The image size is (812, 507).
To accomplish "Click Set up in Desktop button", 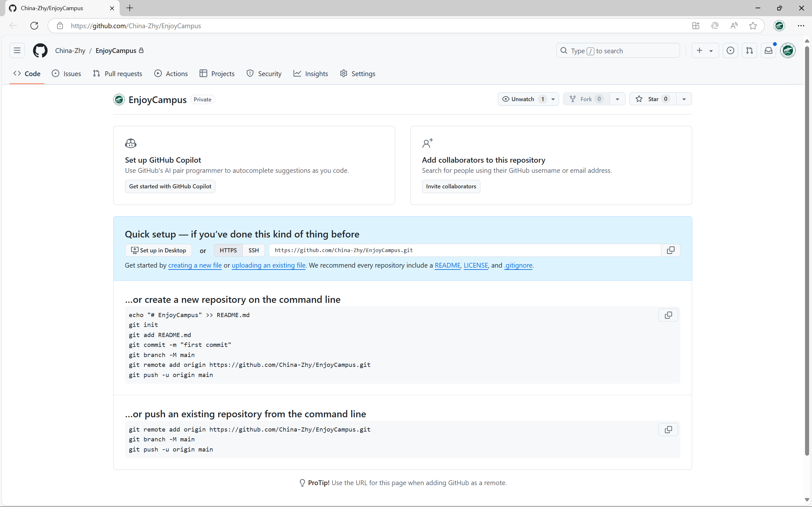I will (158, 250).
